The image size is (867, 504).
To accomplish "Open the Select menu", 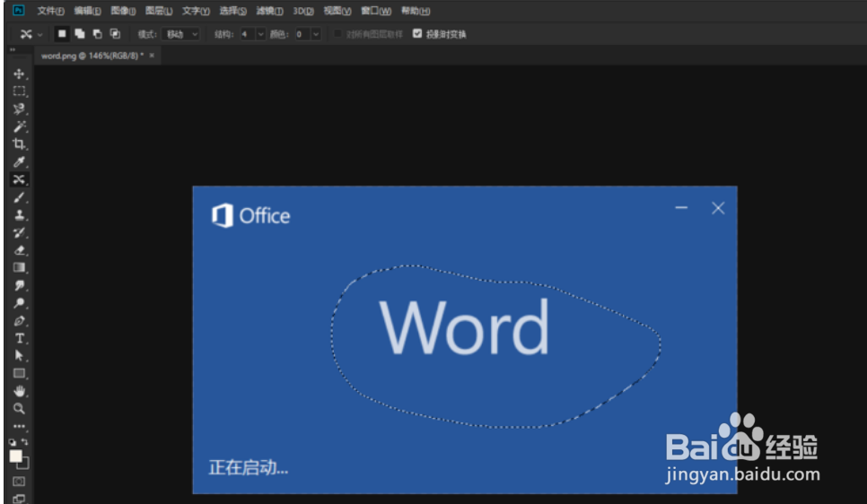I will [x=232, y=11].
